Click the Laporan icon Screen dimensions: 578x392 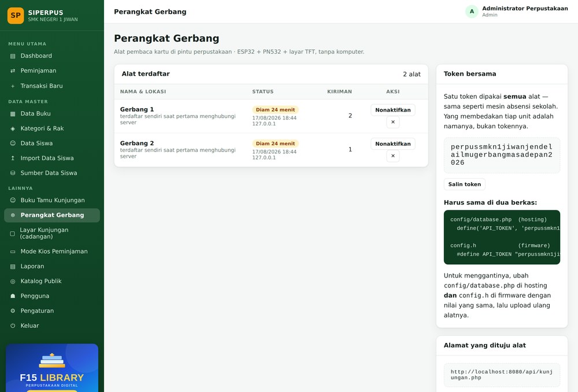(x=13, y=267)
